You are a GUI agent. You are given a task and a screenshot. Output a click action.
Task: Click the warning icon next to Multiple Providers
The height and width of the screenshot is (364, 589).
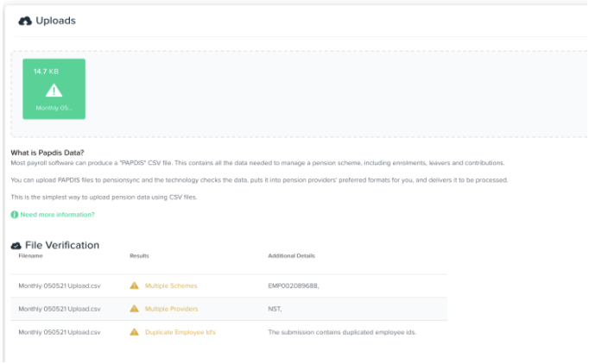click(134, 309)
